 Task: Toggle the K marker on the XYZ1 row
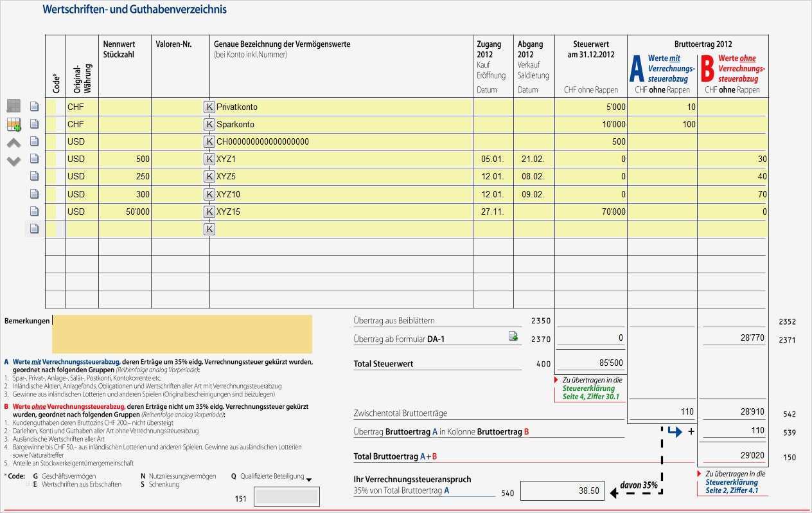[209, 159]
